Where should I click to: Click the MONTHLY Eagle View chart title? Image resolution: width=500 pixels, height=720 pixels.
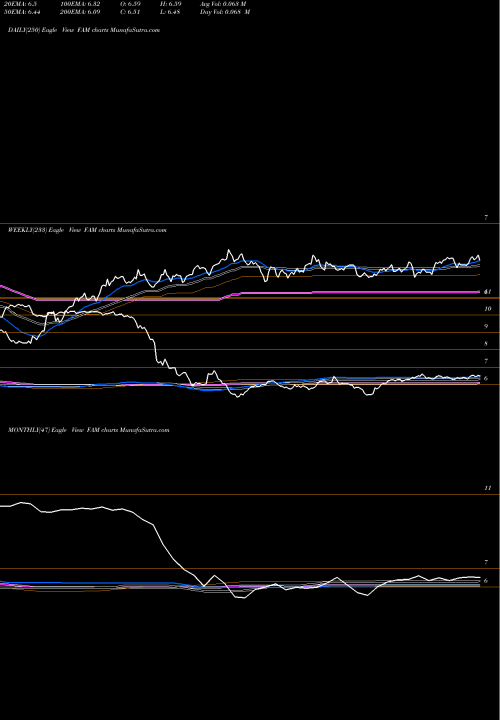point(89,430)
